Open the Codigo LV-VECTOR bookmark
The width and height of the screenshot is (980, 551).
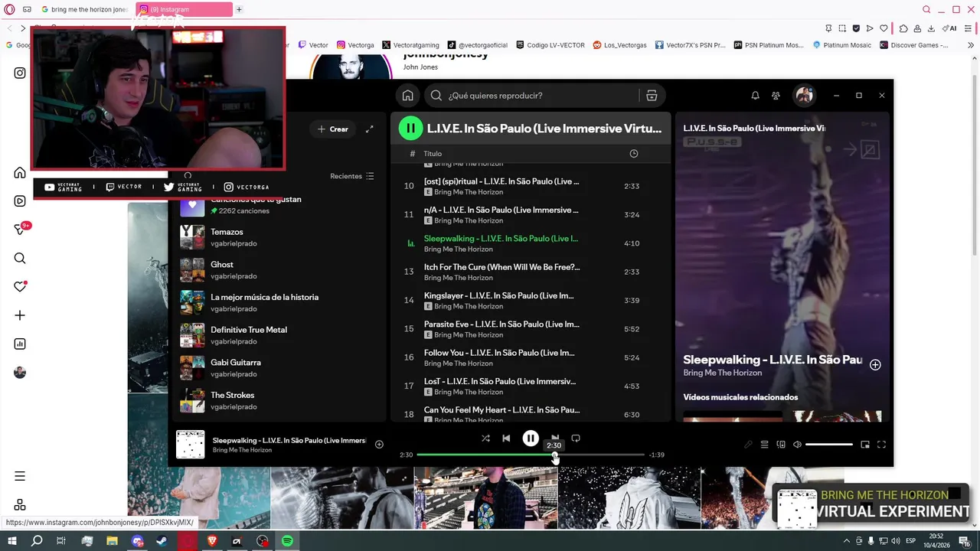tap(550, 45)
